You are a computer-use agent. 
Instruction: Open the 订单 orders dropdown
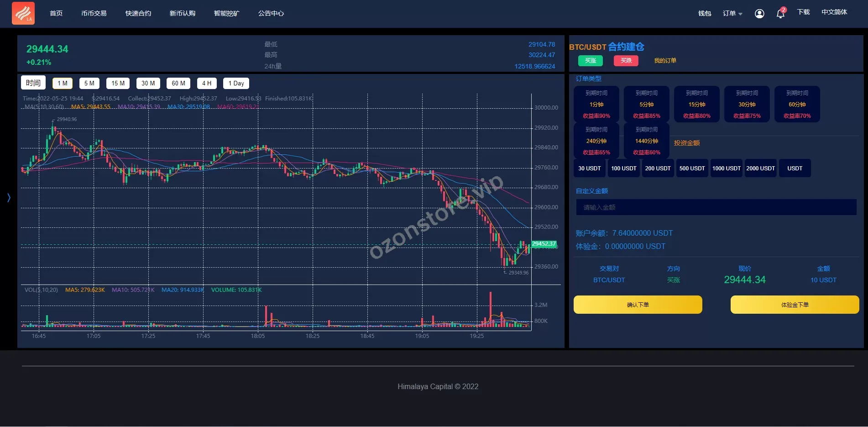click(732, 14)
